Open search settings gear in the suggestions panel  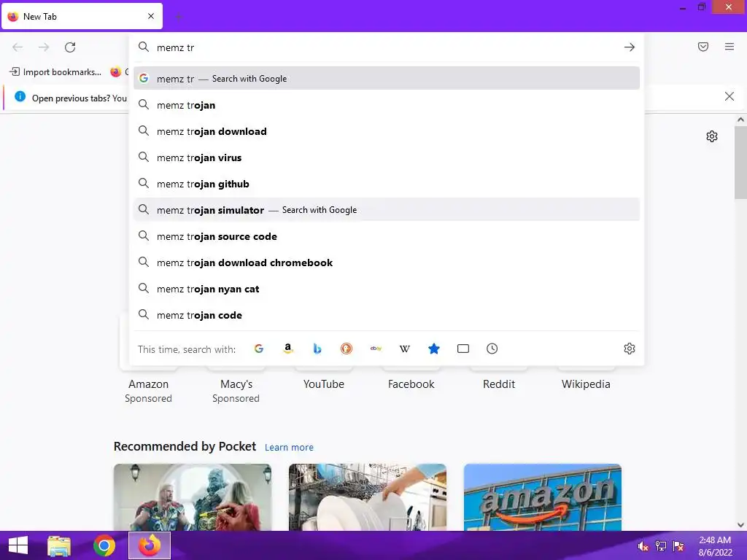[630, 349]
